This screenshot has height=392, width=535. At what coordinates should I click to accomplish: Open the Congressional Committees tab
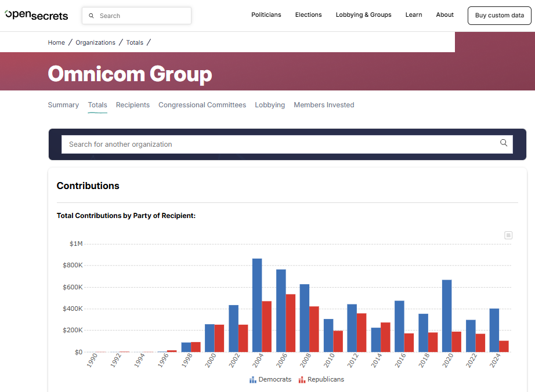coord(202,105)
